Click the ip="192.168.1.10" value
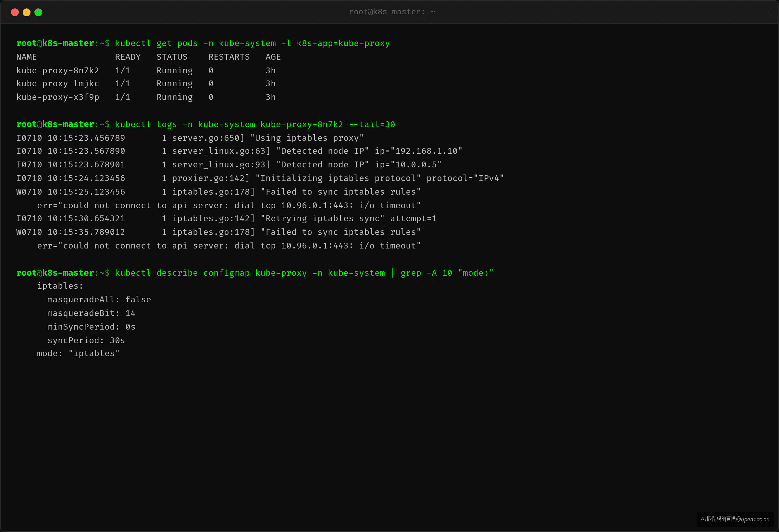779x532 pixels. coord(418,151)
